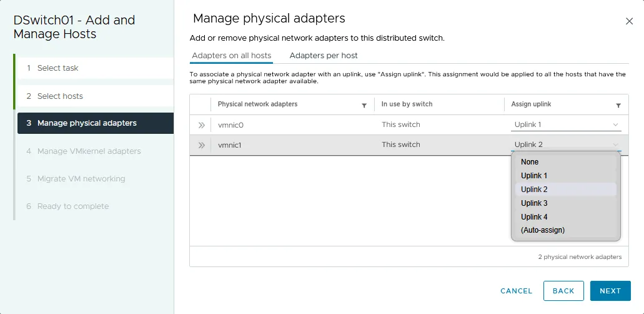Click 'This switch' in vmnic0 row
Screen dimensions: 644x314
pyautogui.click(x=401, y=124)
